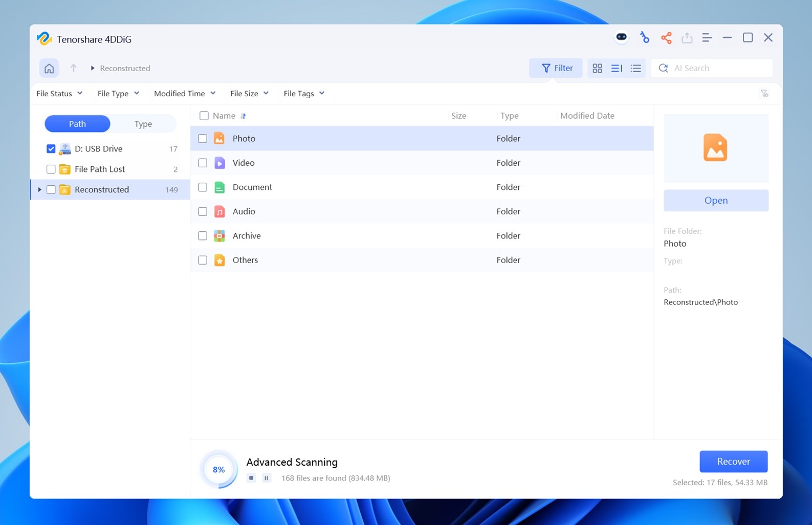Screen dimensions: 812x525
Task: Switch to simple list view icon
Action: point(635,68)
